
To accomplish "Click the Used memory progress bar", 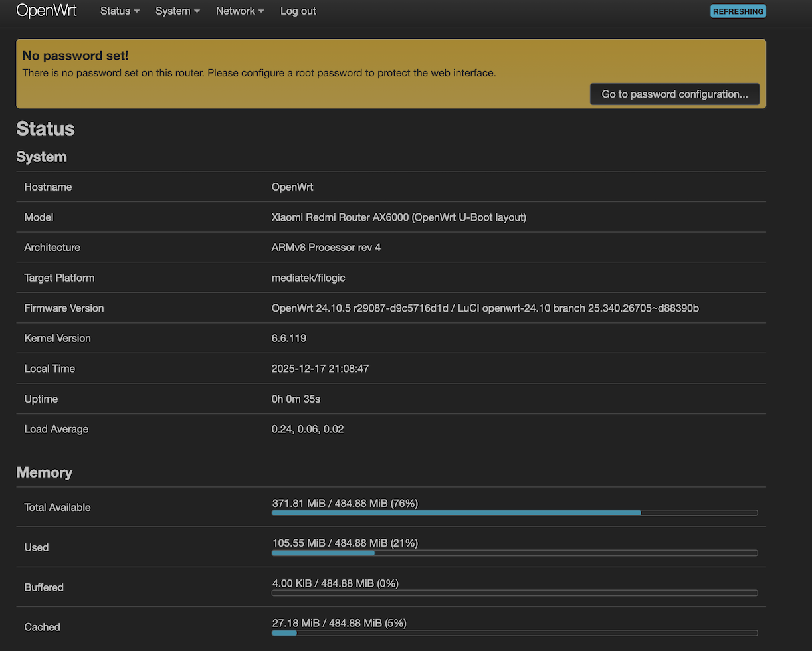I will tap(514, 553).
